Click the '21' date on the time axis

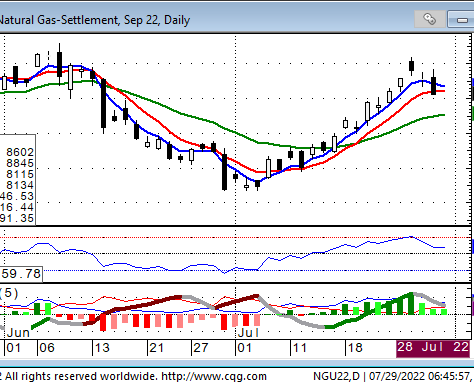click(x=156, y=348)
